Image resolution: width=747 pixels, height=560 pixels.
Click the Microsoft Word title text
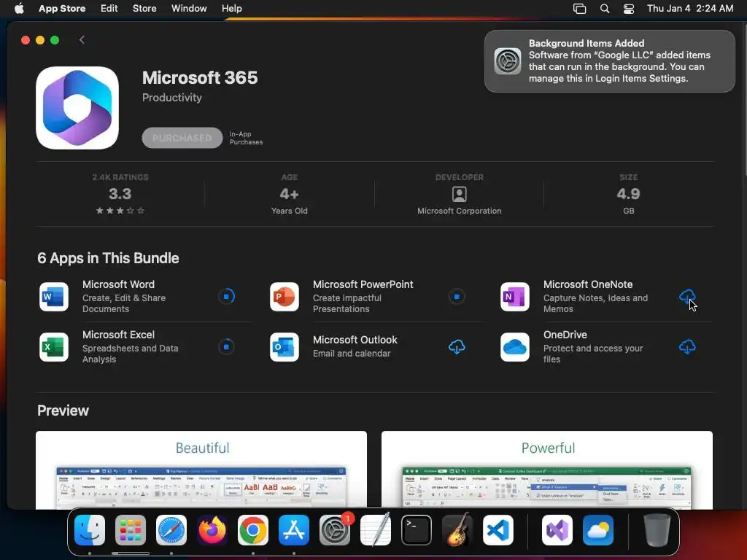point(118,284)
